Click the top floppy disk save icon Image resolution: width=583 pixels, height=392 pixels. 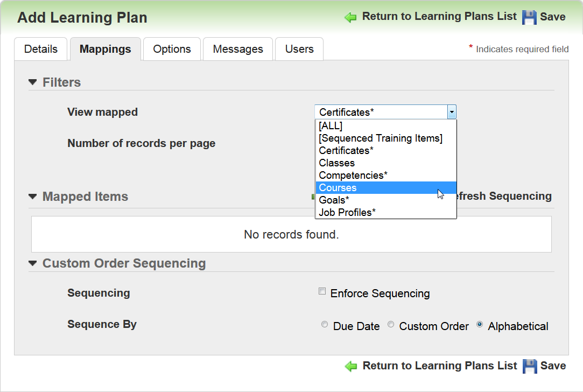(530, 17)
